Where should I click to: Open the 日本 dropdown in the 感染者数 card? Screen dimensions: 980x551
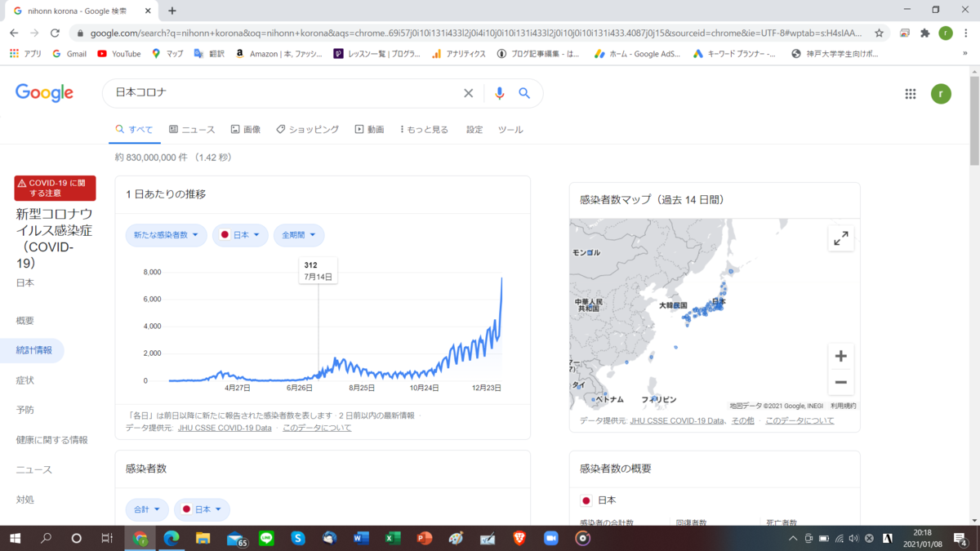tap(202, 509)
